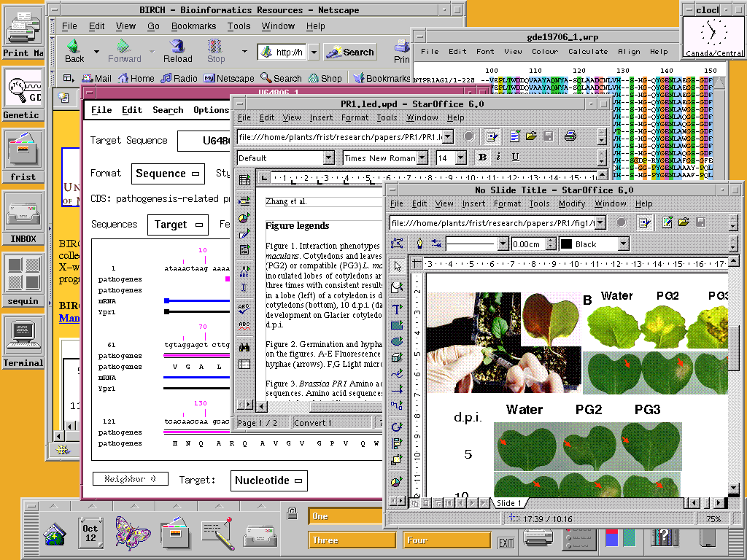The width and height of the screenshot is (747, 560).
Task: Click the Edit Points icon in Impress
Action: tap(397, 244)
